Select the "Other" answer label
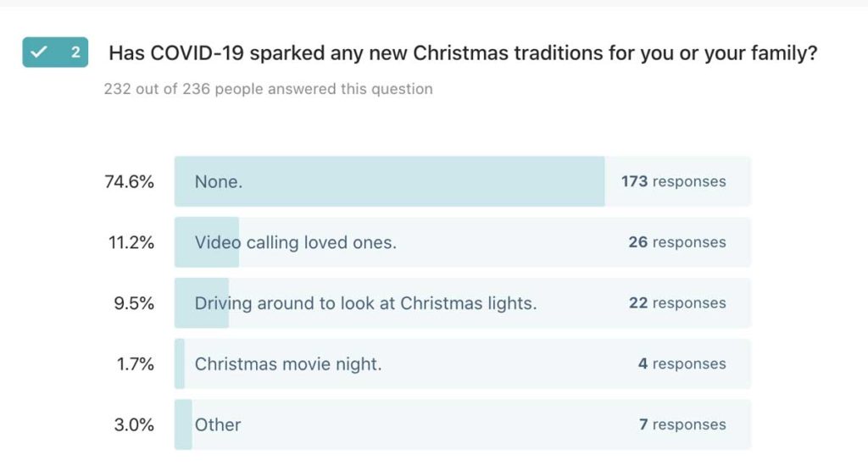 (218, 425)
